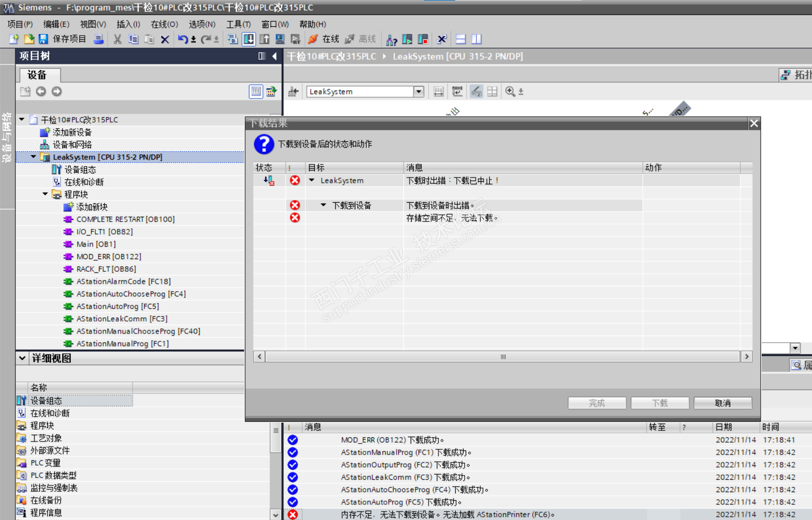This screenshot has width=812, height=520.
Task: Select PLC 变量 in detail view
Action: tap(46, 463)
